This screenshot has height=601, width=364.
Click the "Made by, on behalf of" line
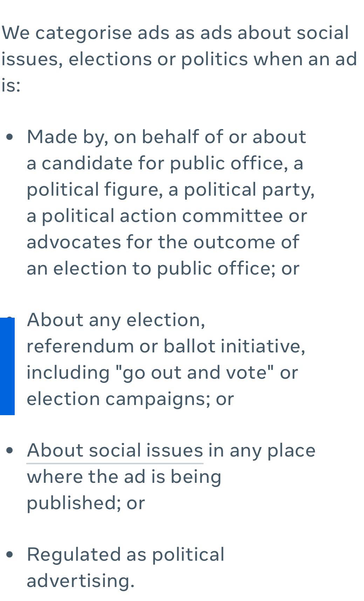click(166, 137)
